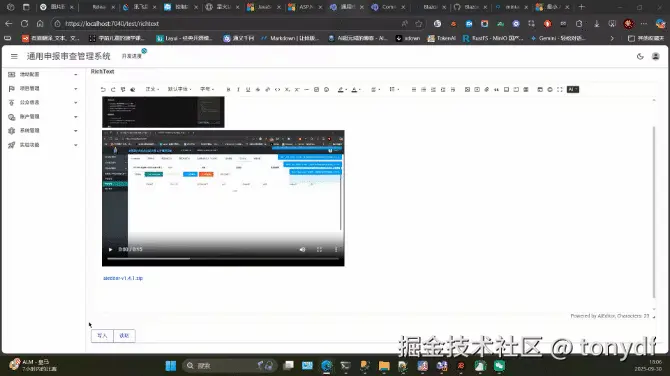
Task: Open a new browser tab
Action: [582, 7]
